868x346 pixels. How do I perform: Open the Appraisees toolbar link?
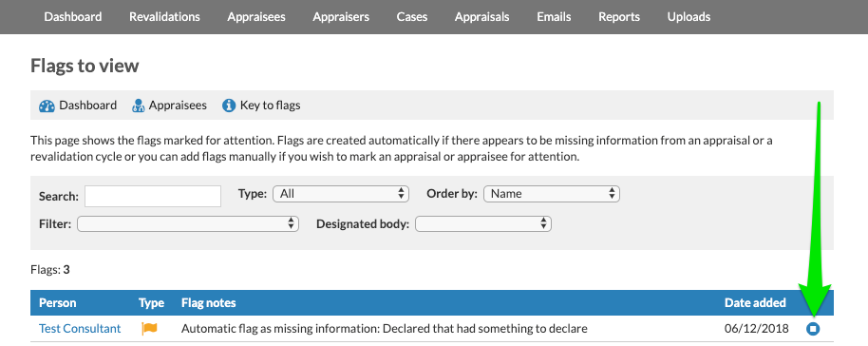(178, 106)
